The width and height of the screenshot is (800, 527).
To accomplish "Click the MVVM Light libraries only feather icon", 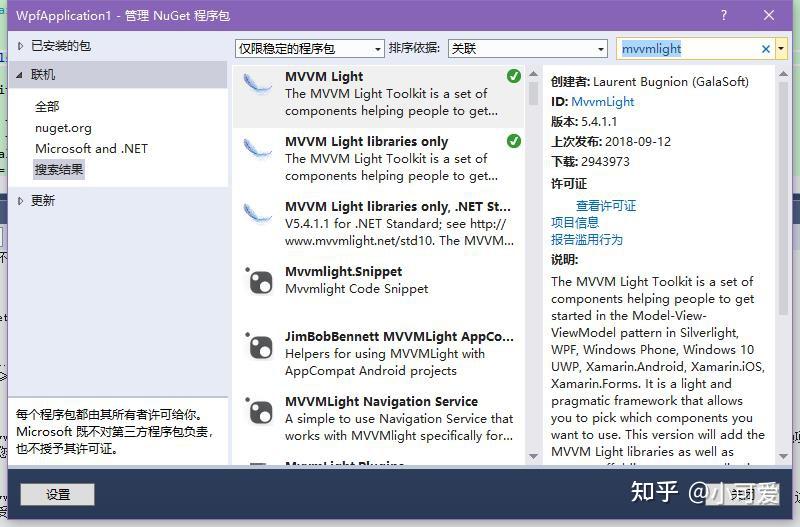I will point(257,148).
